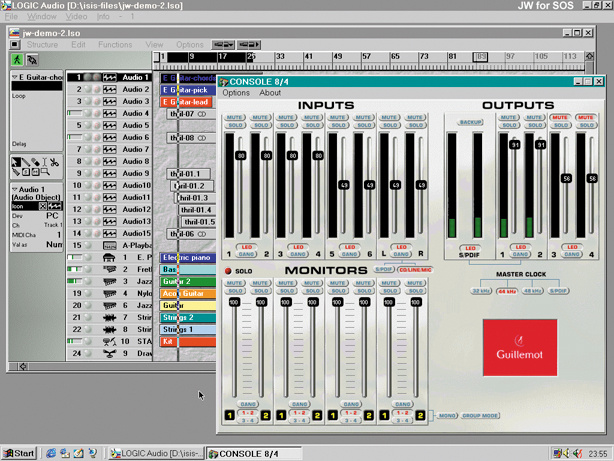This screenshot has height=461, width=614.
Task: Open the Functions menu in arrange window
Action: pos(115,45)
